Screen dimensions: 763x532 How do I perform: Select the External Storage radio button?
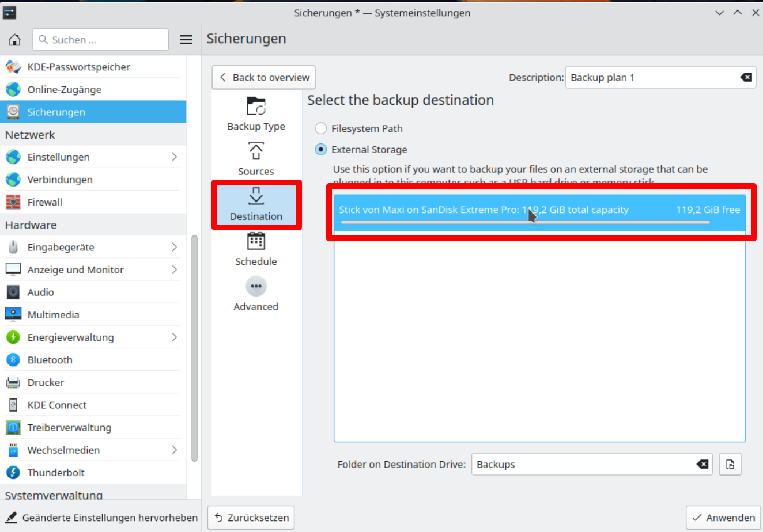click(321, 150)
